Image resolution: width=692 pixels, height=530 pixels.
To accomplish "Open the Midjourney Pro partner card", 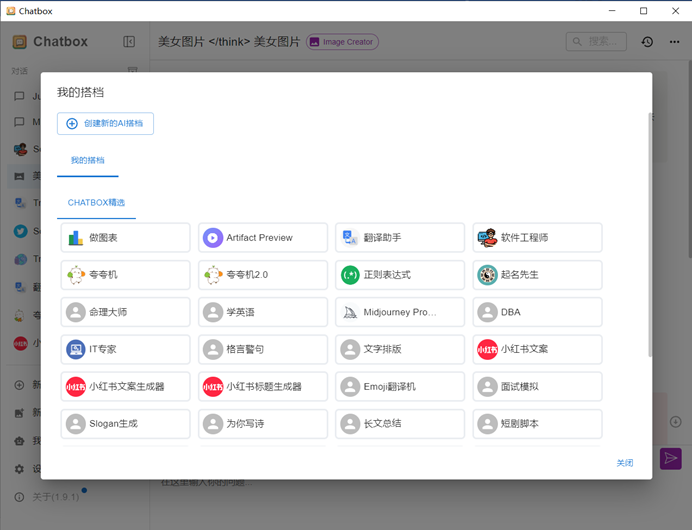I will click(400, 312).
